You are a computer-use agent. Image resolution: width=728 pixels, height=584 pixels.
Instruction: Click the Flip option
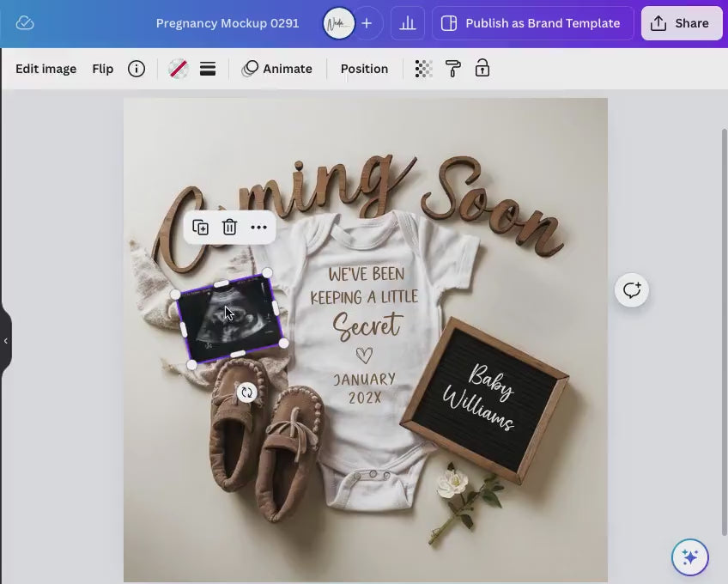103,69
